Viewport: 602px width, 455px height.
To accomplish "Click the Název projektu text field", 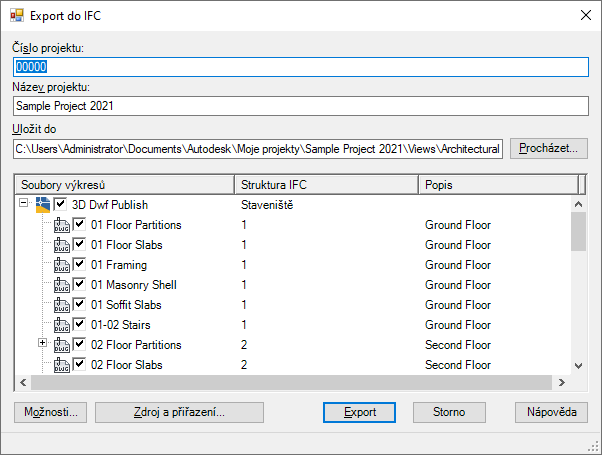I will [300, 105].
